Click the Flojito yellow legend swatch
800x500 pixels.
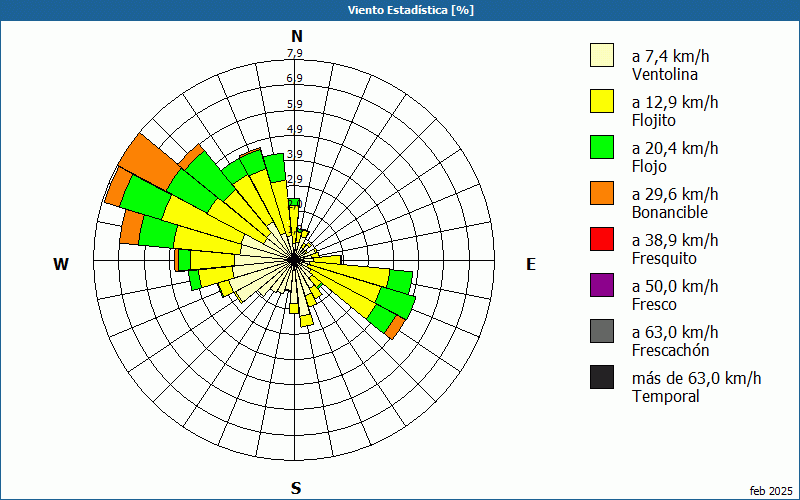point(602,101)
